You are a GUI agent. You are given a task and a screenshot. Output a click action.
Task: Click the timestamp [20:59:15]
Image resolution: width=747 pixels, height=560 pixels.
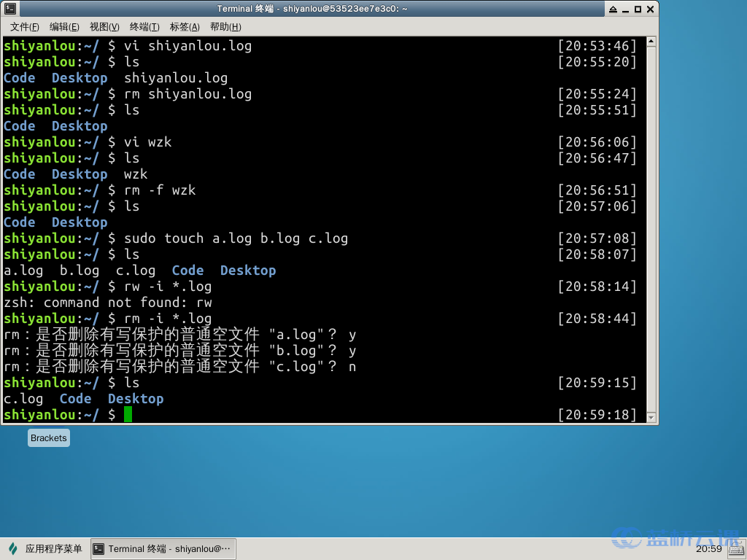(x=597, y=382)
